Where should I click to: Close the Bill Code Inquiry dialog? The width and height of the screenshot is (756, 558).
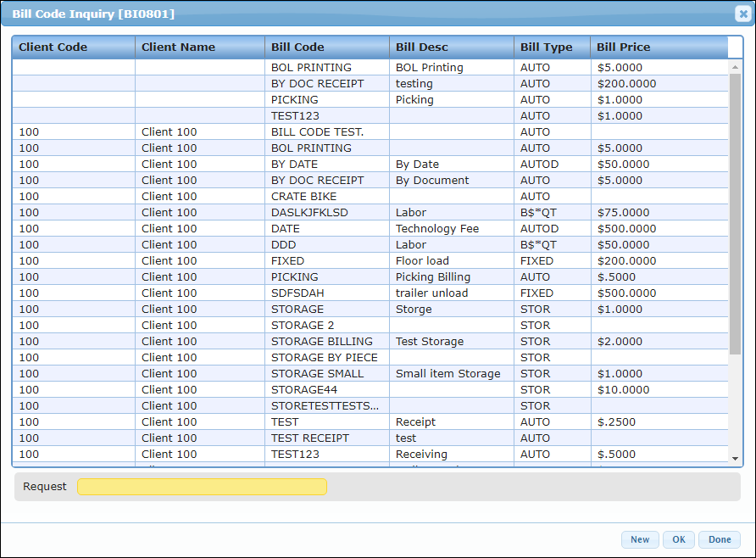[x=742, y=14]
